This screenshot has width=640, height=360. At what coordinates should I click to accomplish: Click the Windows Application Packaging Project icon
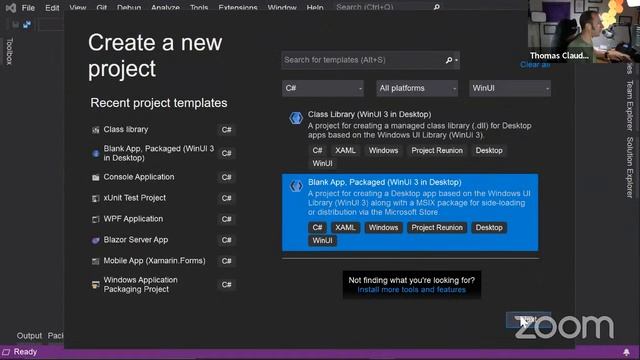tap(96, 284)
